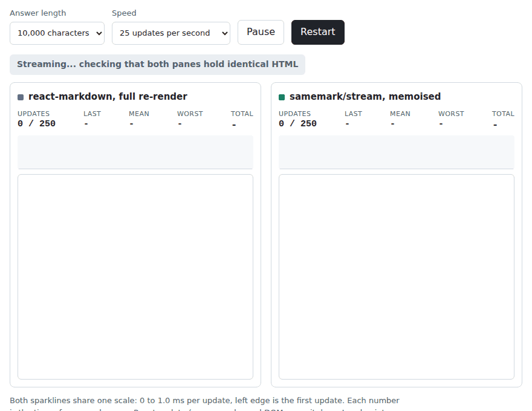Click the react-markdown pane's sparkline chart area
This screenshot has height=411, width=532.
[135, 152]
